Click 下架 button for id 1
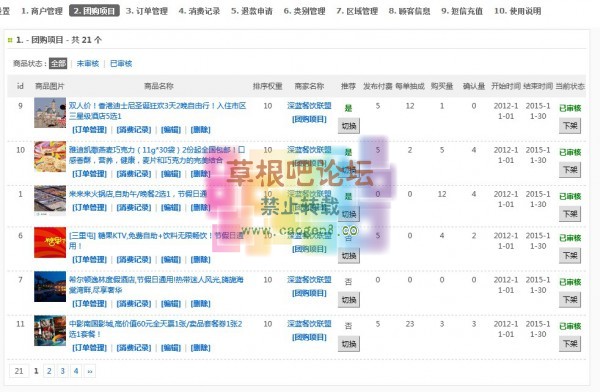This screenshot has width=600, height=392. pos(570,214)
